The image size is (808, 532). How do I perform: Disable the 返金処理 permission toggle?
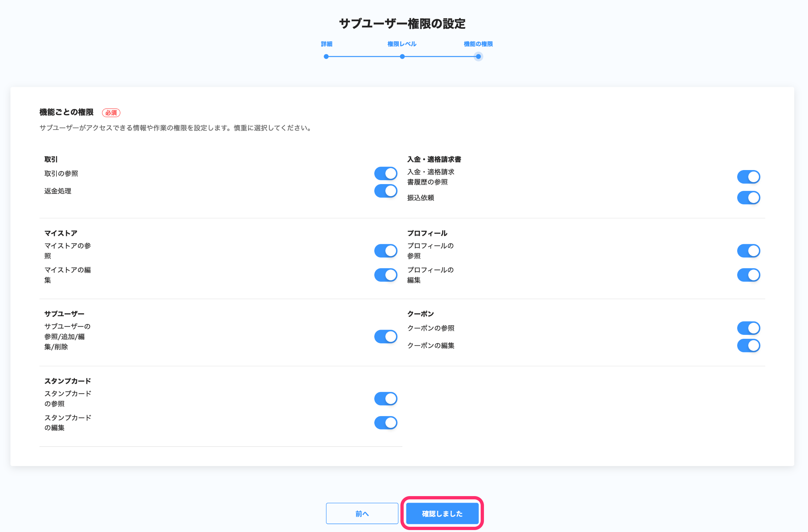[386, 191]
